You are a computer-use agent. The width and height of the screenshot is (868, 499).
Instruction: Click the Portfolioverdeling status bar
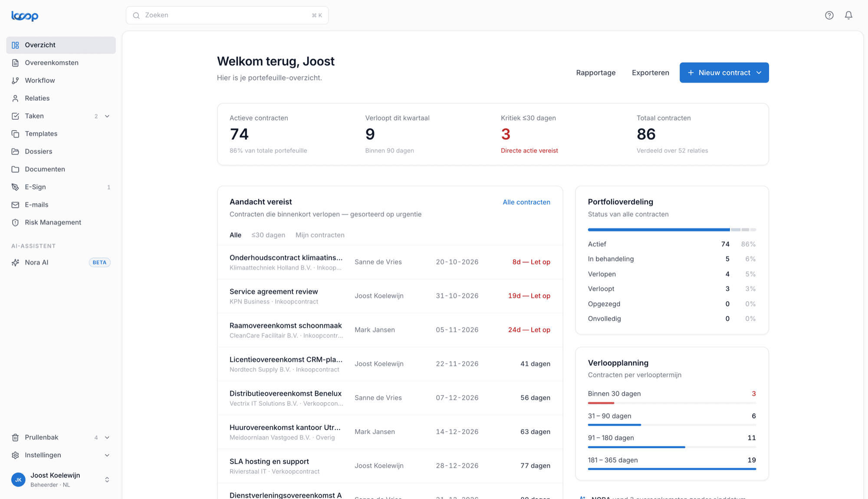(x=672, y=230)
